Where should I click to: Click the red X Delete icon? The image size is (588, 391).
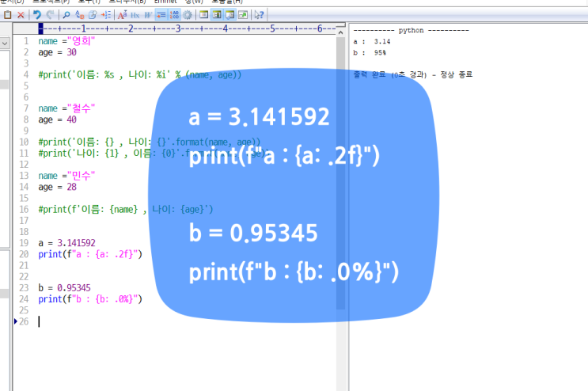[x=21, y=15]
